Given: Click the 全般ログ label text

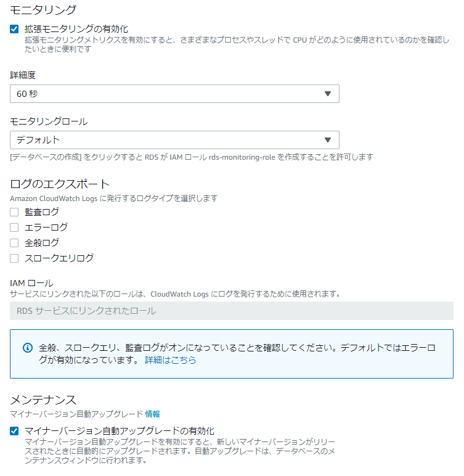Looking at the screenshot, I should coord(42,243).
